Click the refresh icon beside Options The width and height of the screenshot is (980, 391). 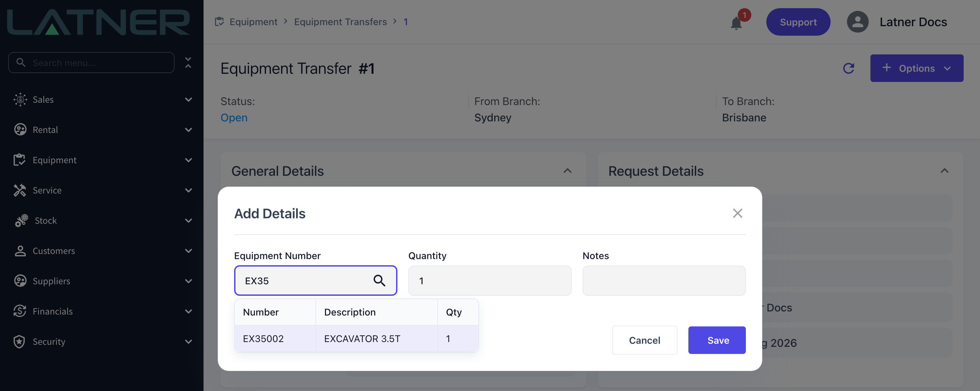click(849, 68)
